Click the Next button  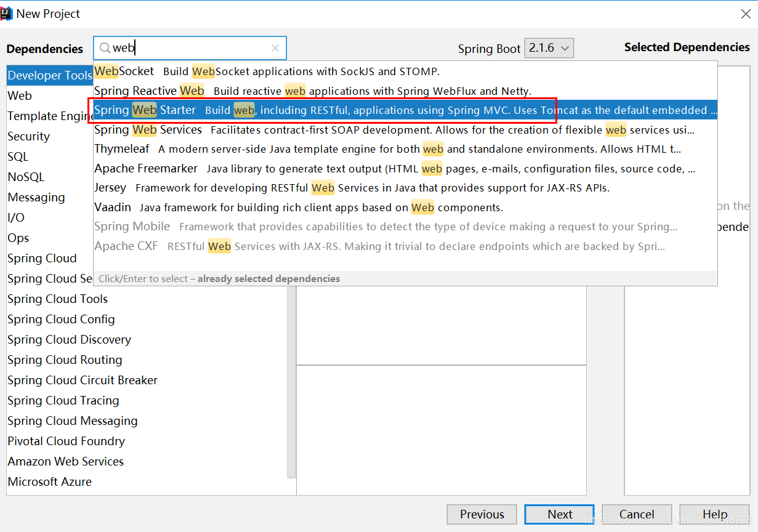click(x=560, y=514)
